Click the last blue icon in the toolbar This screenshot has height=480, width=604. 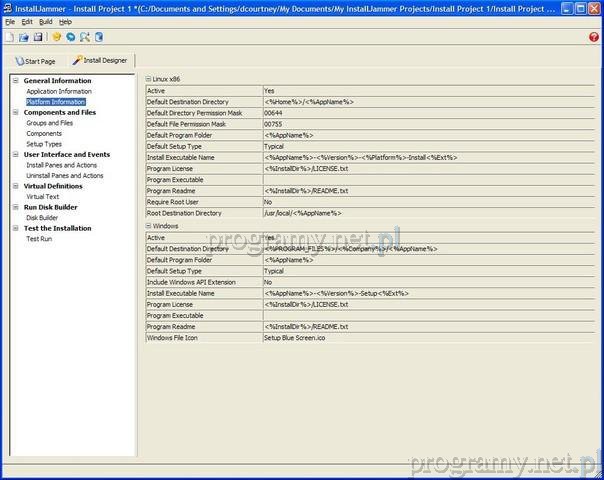(99, 37)
